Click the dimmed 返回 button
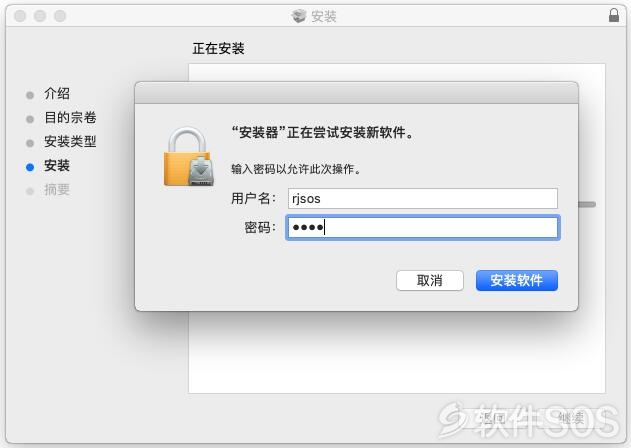Image resolution: width=631 pixels, height=448 pixels. point(493,419)
